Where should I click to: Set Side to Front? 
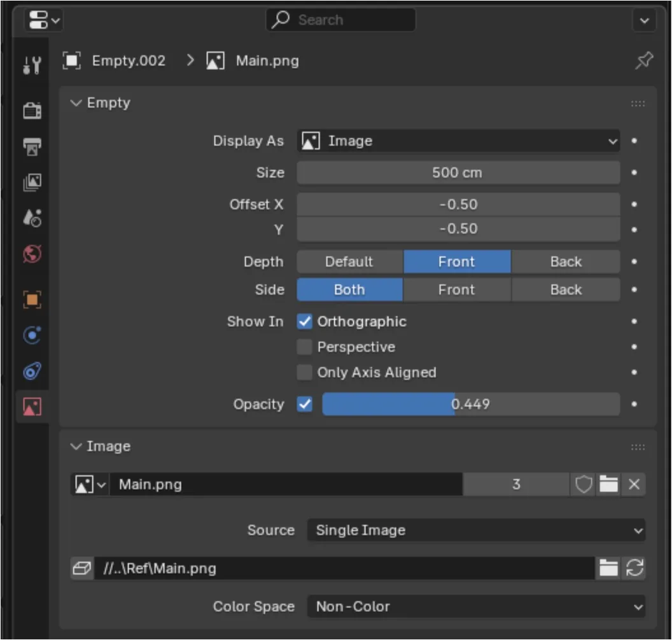[x=457, y=289]
